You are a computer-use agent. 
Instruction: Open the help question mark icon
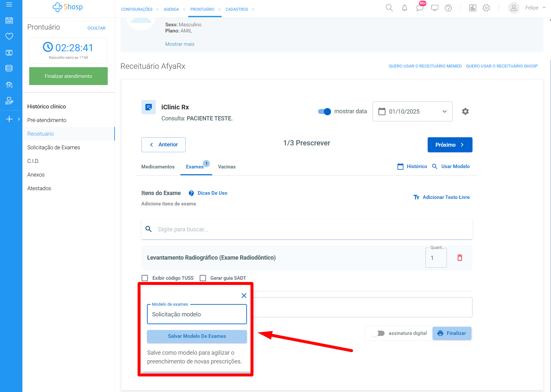coord(448,8)
